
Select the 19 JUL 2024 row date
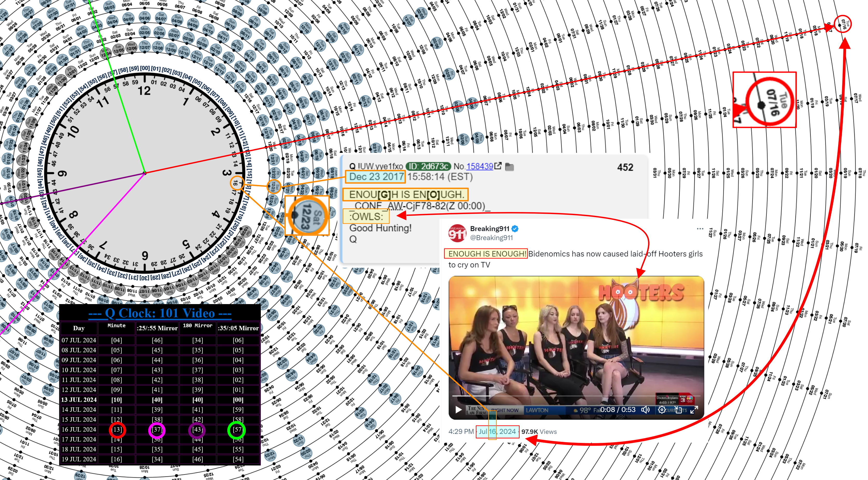pyautogui.click(x=79, y=459)
